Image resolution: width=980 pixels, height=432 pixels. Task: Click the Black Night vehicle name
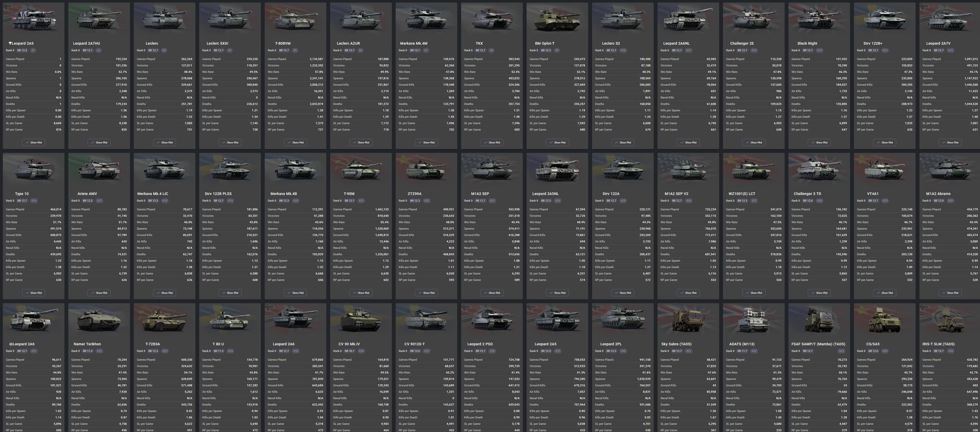(x=807, y=43)
